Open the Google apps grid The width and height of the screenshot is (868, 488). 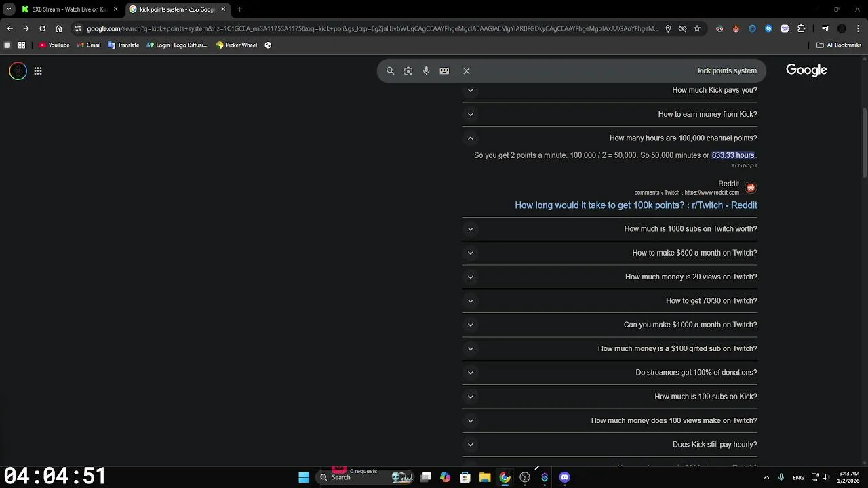pyautogui.click(x=38, y=70)
